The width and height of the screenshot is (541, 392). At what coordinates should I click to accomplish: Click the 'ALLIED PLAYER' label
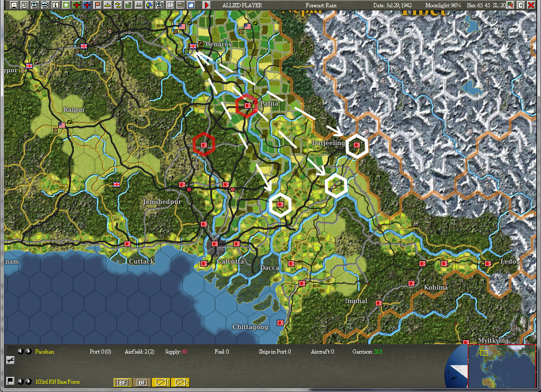242,5
